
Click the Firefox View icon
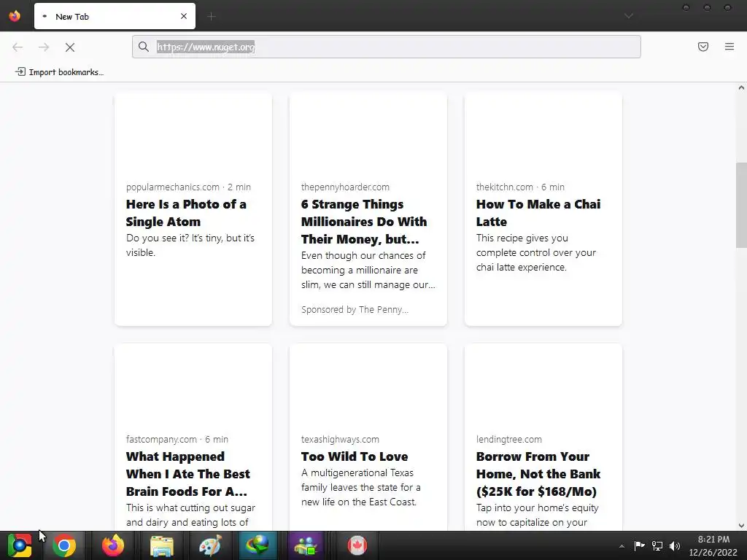[15, 16]
